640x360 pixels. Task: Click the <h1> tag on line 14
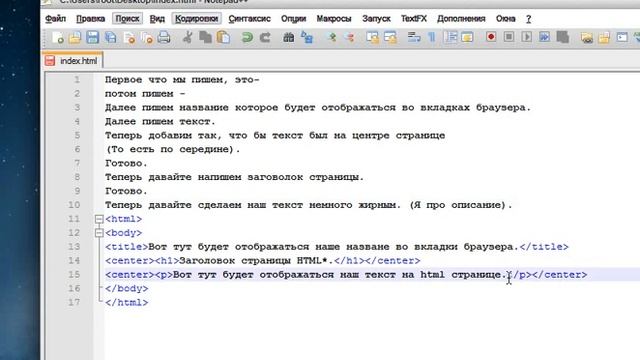pyautogui.click(x=167, y=261)
